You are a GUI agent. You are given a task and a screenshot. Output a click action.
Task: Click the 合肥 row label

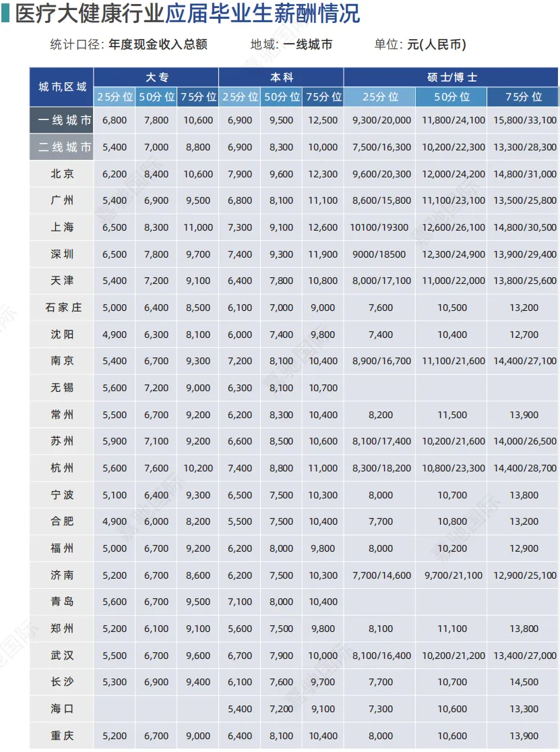click(x=62, y=521)
